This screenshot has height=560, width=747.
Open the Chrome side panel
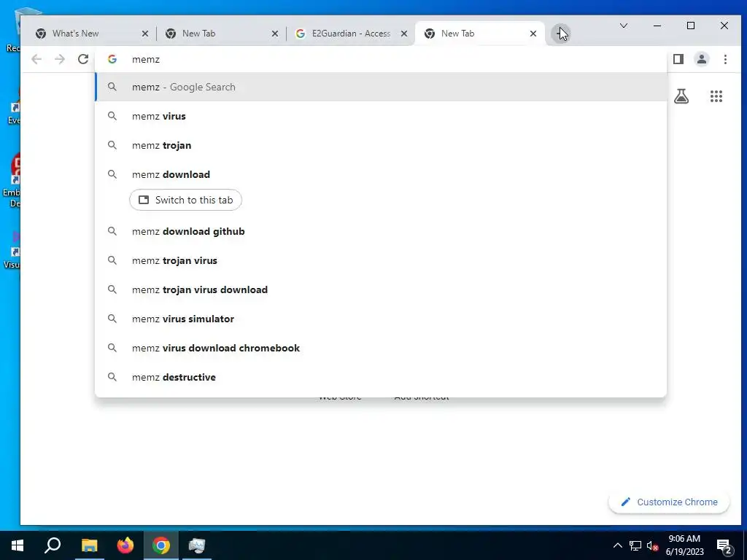tap(678, 59)
